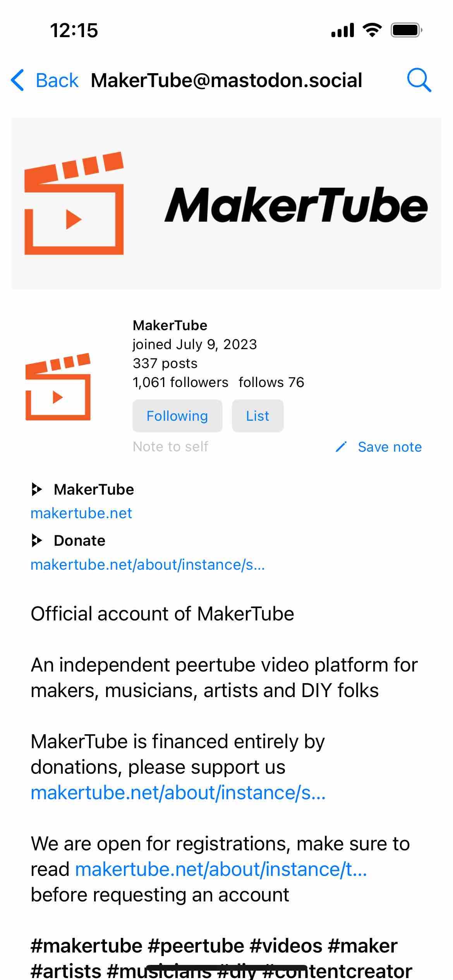Tap the back chevron arrow
This screenshot has width=453, height=980.
point(18,80)
